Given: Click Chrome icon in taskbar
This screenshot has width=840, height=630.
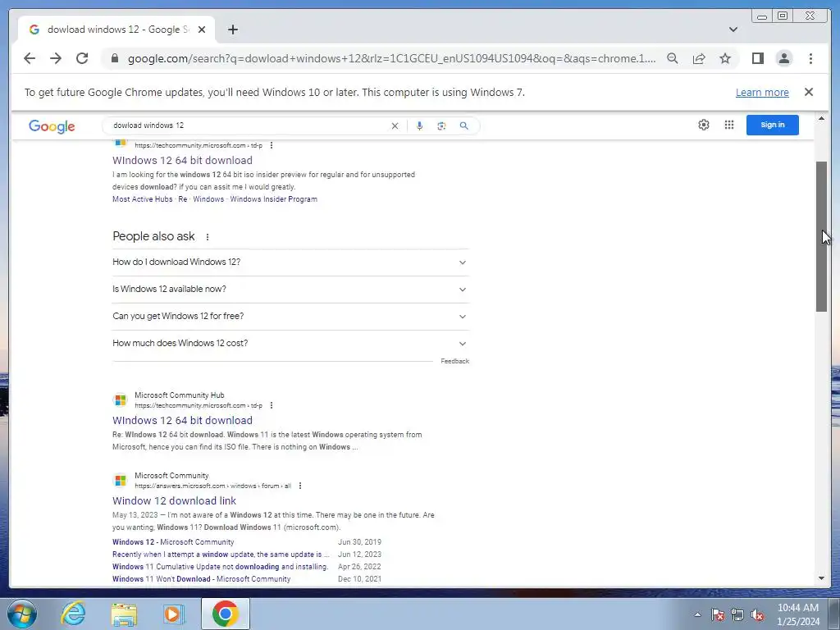Looking at the screenshot, I should pos(225,614).
